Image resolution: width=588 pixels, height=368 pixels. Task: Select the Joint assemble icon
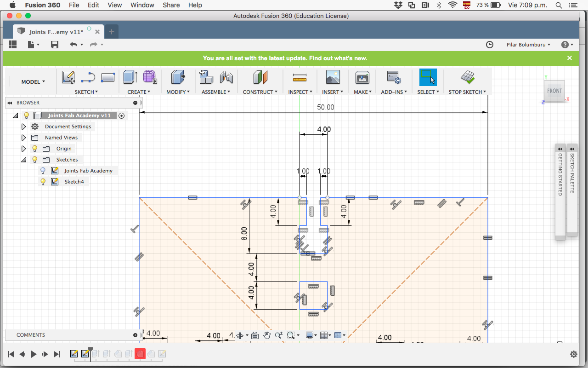(x=226, y=77)
